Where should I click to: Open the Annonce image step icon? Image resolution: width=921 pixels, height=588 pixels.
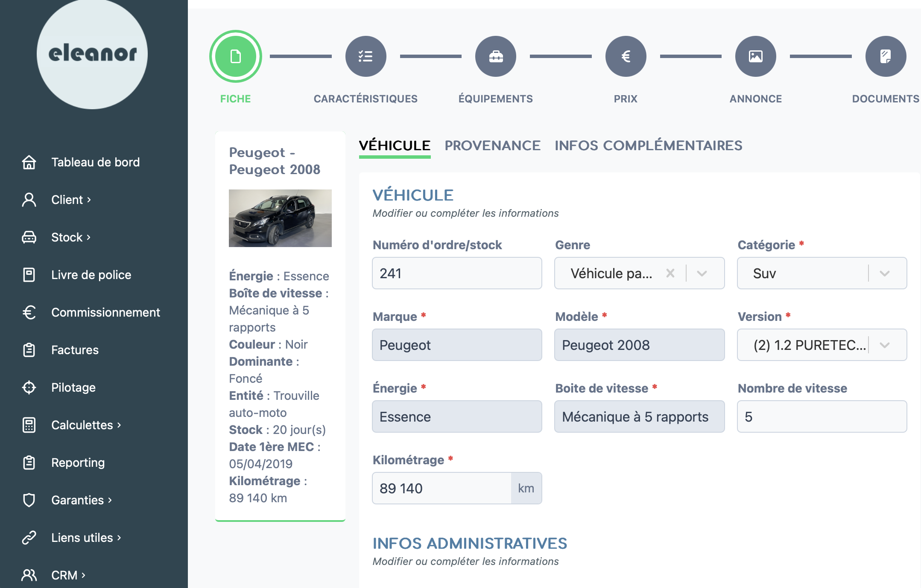[756, 56]
